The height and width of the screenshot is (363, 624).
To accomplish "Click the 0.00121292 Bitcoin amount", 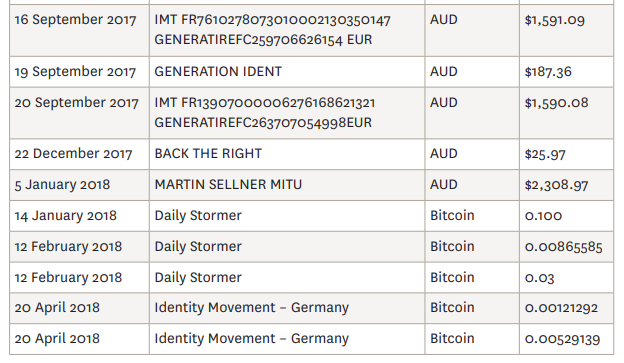I will pos(561,308).
